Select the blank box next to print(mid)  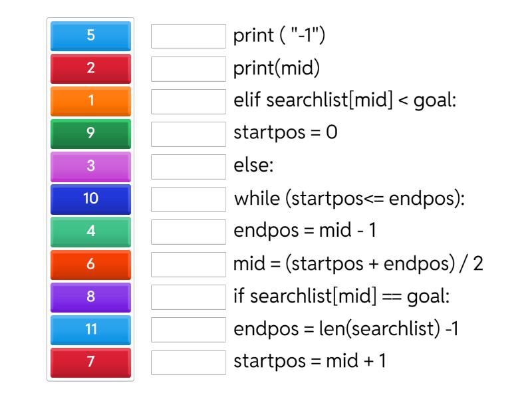point(188,68)
